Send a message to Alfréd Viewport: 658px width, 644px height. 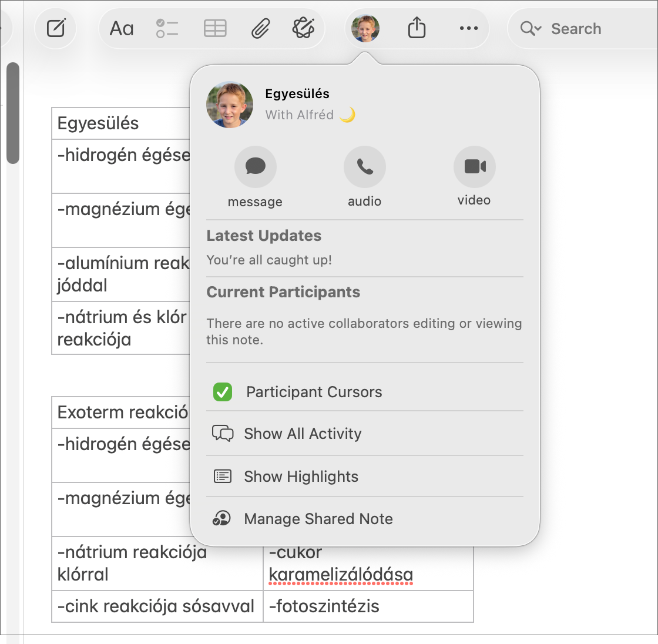(255, 167)
